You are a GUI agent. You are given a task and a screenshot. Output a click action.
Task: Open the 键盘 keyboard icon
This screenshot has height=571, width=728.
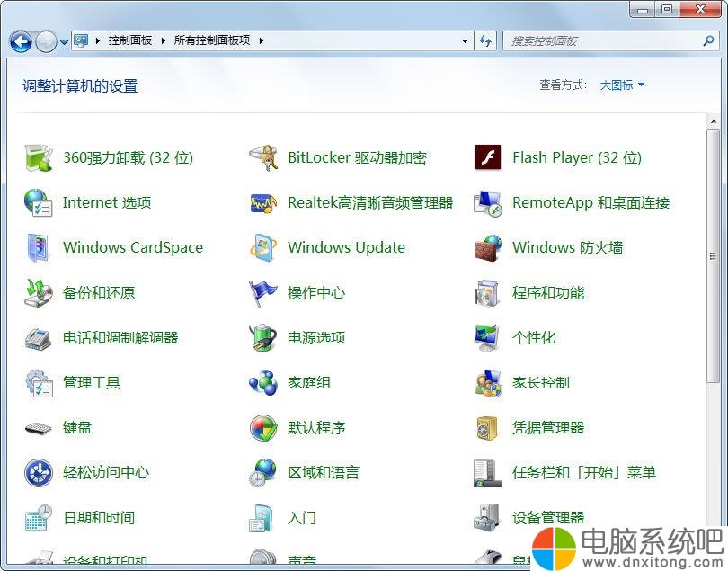point(39,428)
